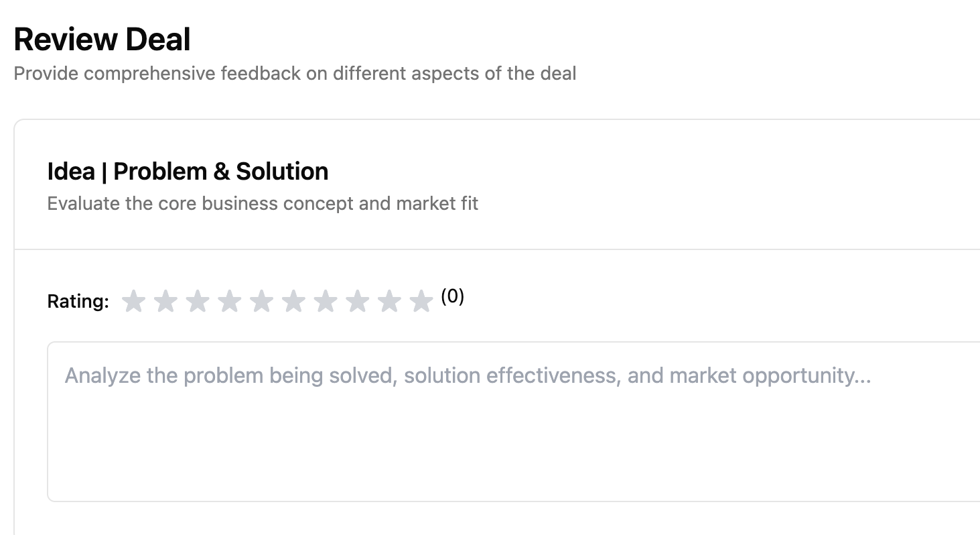Set the rating to maximum via last star

[422, 301]
